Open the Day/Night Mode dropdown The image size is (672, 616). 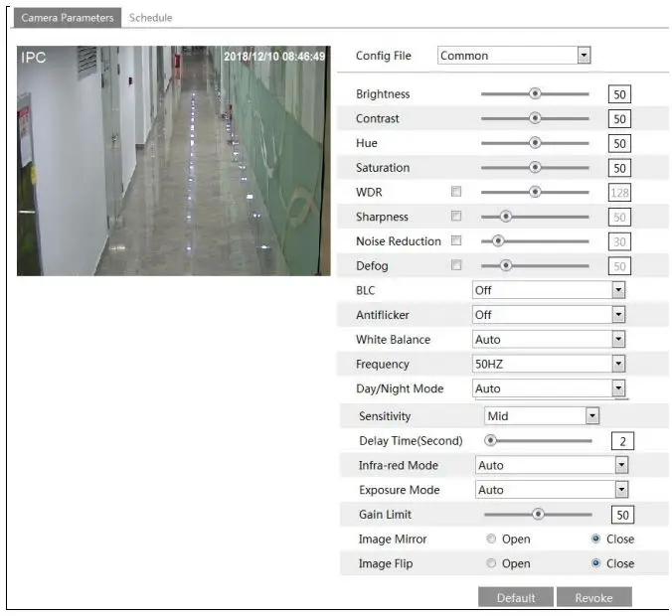coord(549,388)
